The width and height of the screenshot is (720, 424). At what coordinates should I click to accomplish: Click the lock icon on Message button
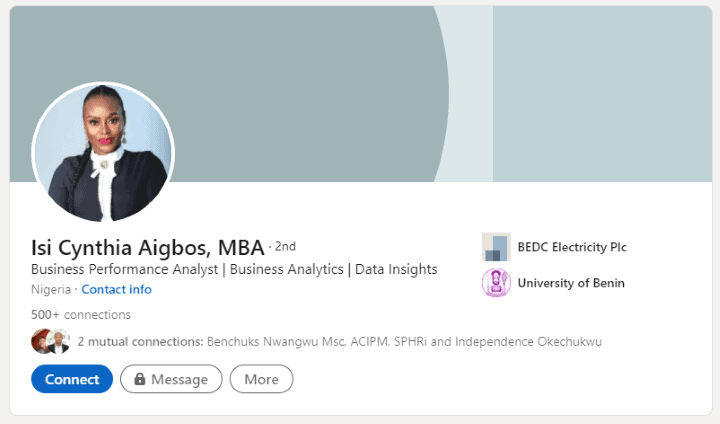[140, 379]
